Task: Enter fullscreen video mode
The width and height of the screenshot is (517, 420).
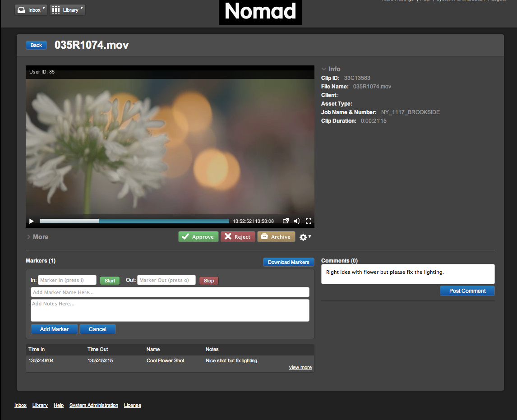Action: (309, 221)
